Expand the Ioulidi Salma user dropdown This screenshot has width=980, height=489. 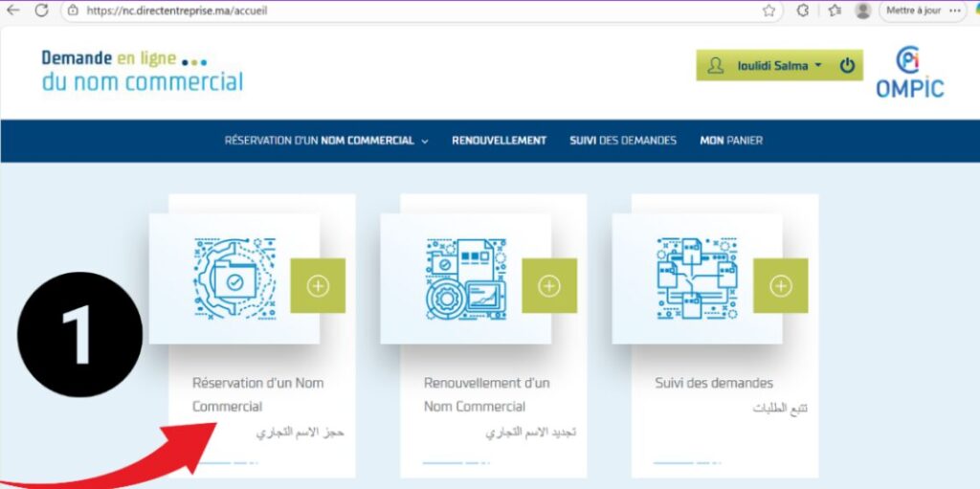click(778, 66)
